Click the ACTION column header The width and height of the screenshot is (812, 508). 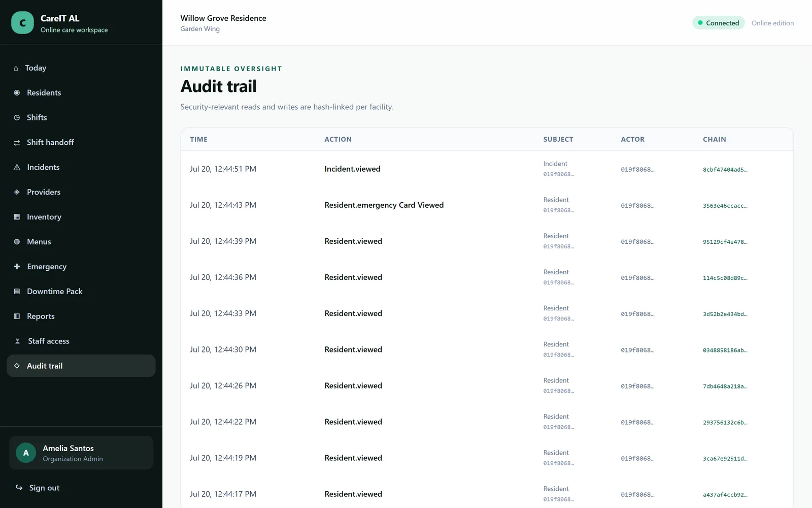click(x=338, y=139)
